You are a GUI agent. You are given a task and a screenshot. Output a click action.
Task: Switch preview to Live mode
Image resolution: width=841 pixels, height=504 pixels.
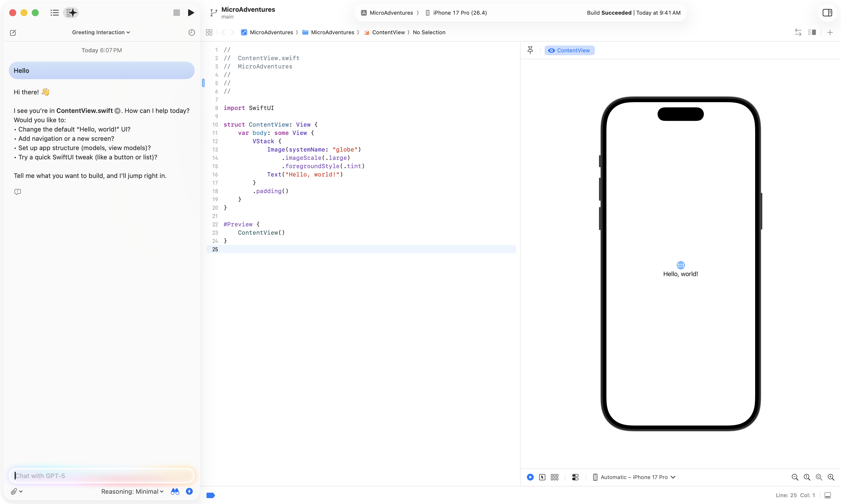[x=530, y=477]
